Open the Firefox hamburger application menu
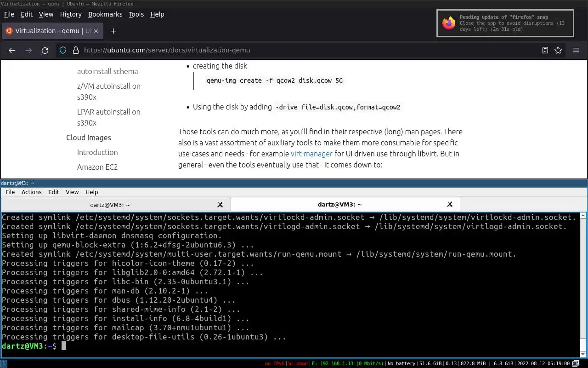This screenshot has width=588, height=368. (576, 50)
